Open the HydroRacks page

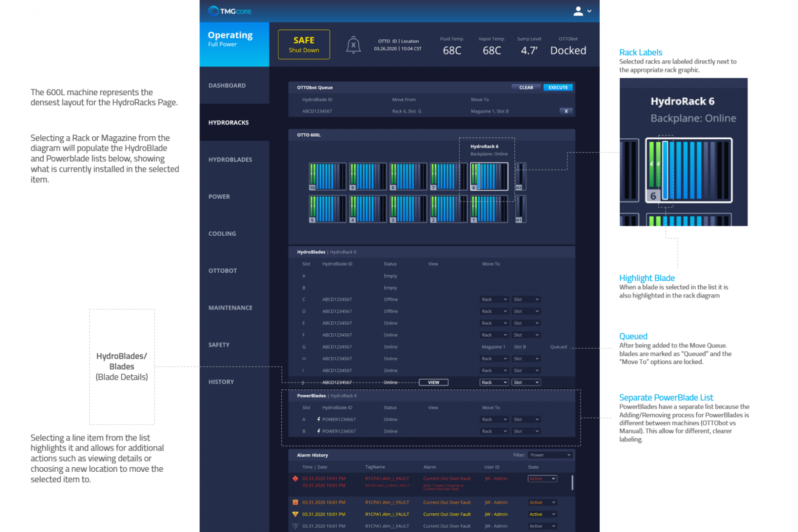click(234, 122)
